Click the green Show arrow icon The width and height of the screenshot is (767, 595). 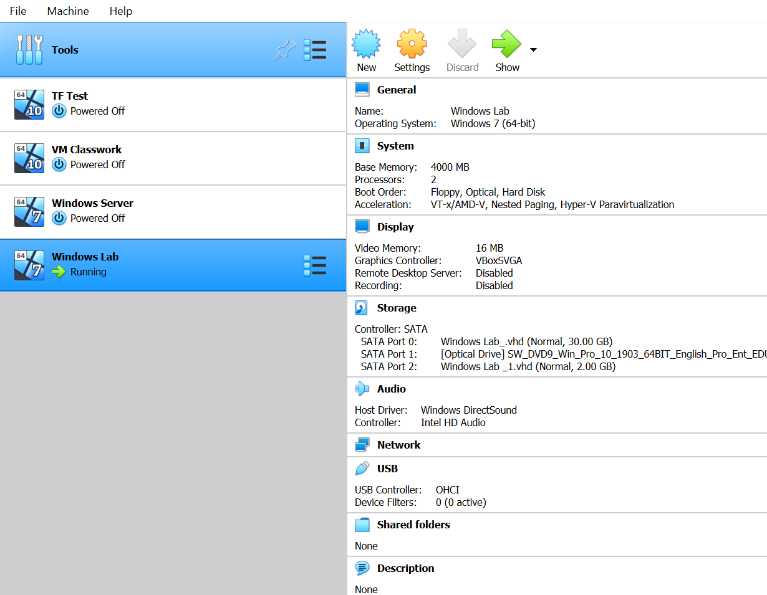click(506, 44)
